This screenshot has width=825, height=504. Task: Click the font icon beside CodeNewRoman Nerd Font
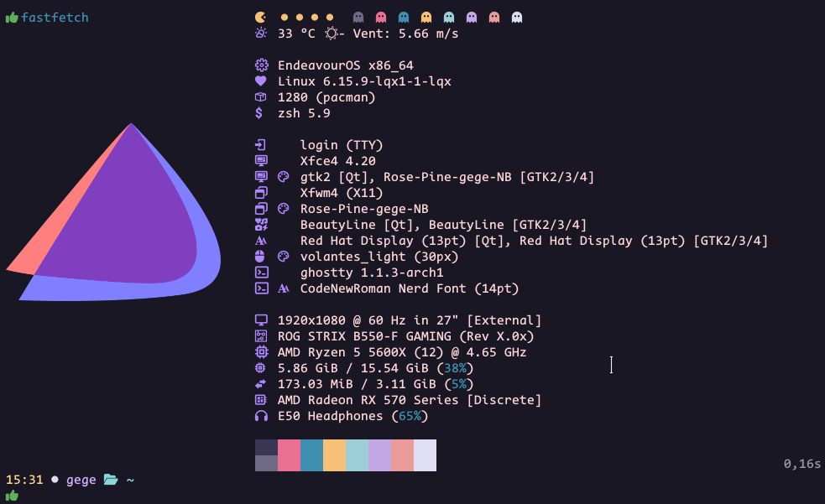click(283, 288)
